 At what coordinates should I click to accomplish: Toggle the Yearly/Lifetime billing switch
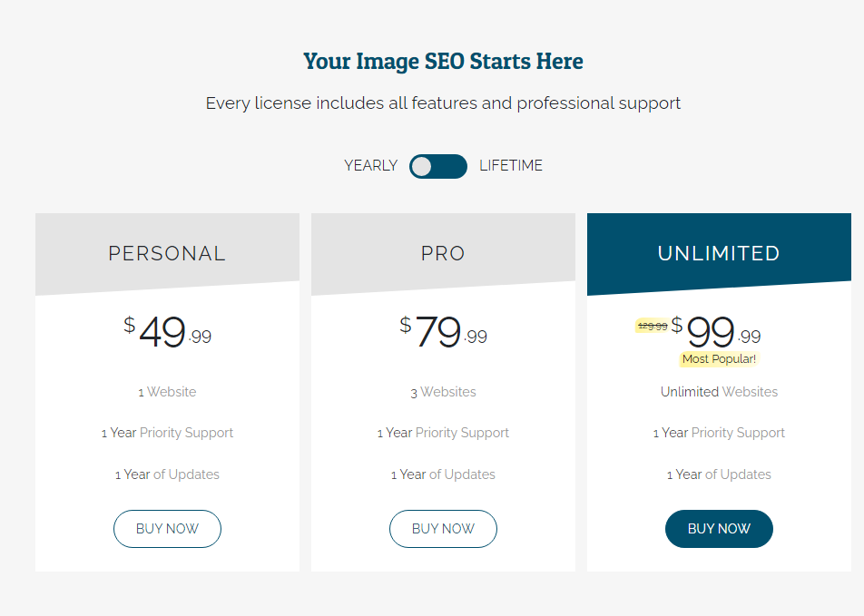(x=438, y=166)
